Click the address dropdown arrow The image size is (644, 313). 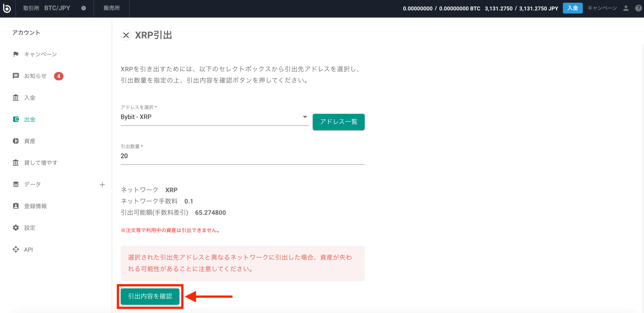coord(305,117)
